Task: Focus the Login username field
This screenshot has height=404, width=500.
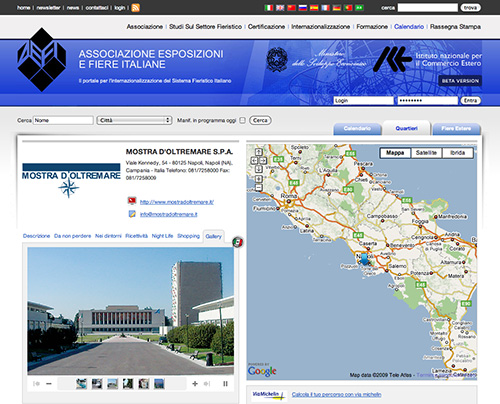Action: [364, 100]
